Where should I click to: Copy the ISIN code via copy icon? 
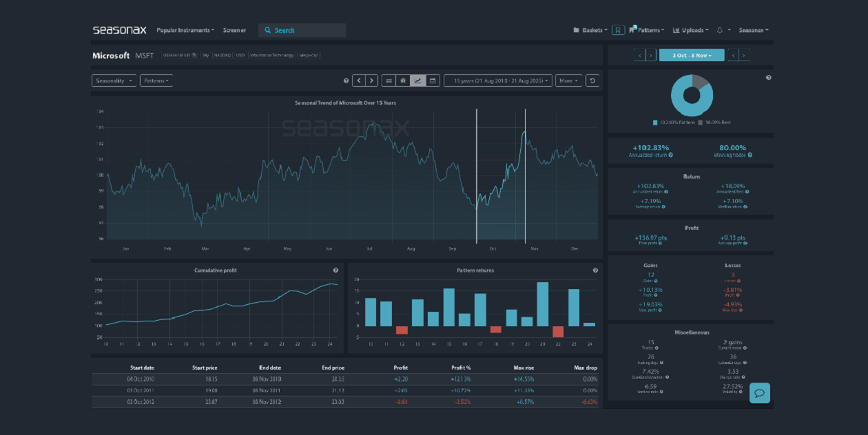[194, 55]
